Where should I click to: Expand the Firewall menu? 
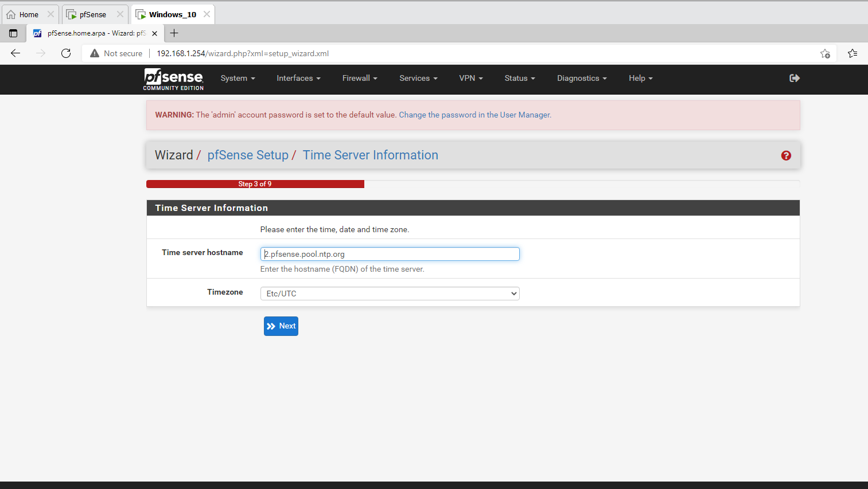tap(360, 78)
